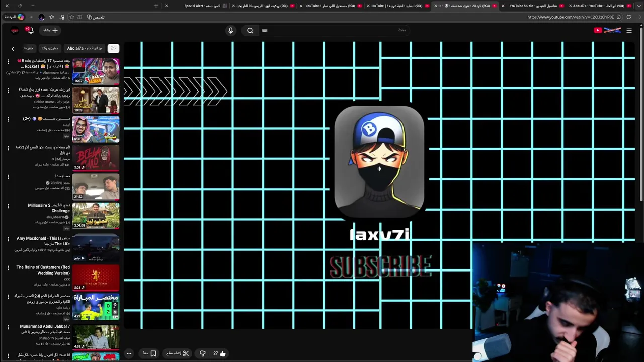Open the Golden Drama 18:09 video thumbnail

(96, 100)
